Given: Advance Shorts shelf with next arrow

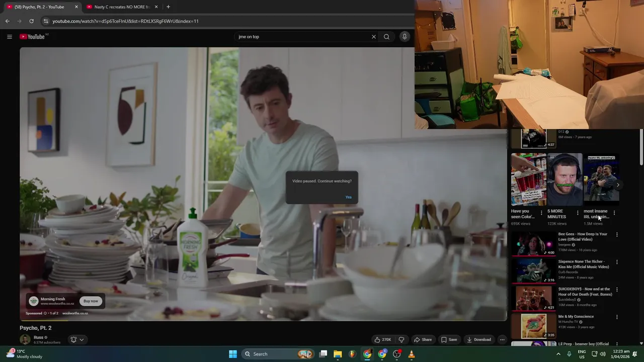Looking at the screenshot, I should click(x=618, y=185).
